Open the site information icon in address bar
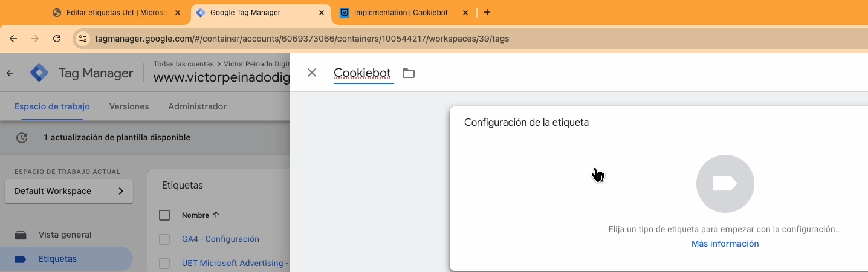This screenshot has width=868, height=272. click(83, 39)
